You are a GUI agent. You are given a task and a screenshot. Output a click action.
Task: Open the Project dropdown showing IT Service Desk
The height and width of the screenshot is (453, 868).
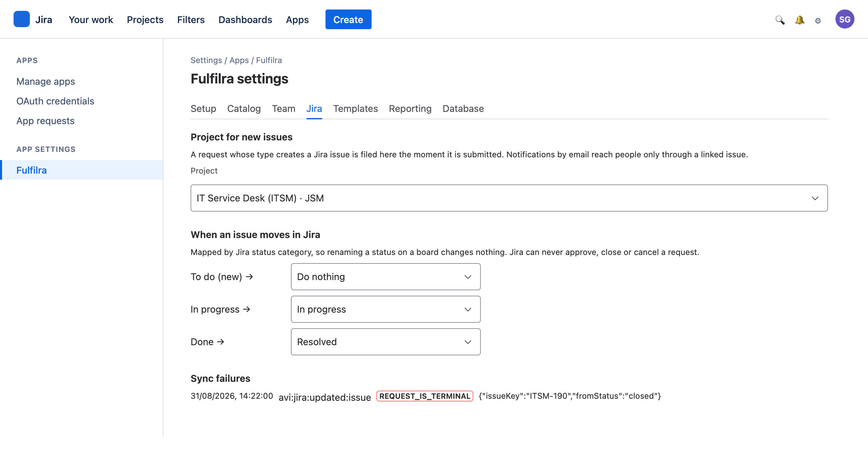pos(509,198)
